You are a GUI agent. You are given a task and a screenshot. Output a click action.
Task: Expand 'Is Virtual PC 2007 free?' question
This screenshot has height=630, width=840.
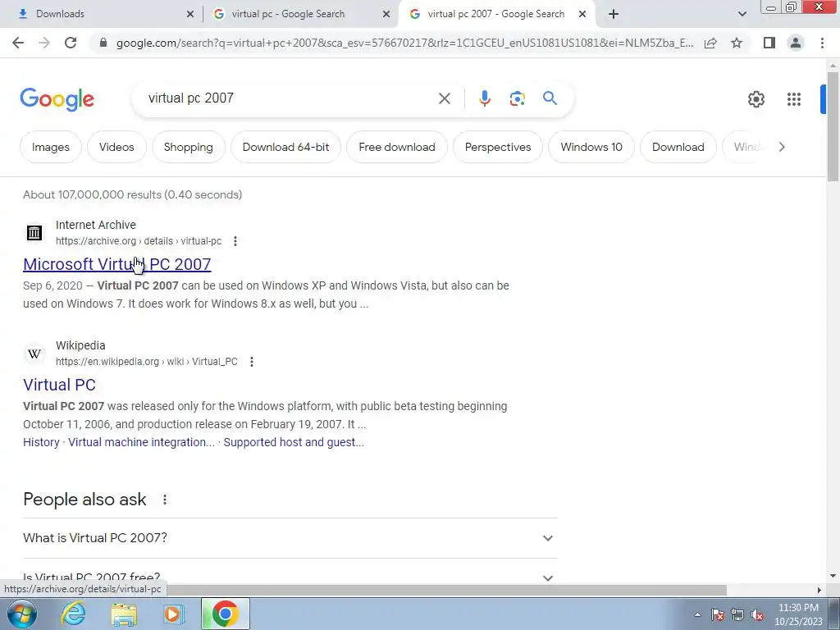point(290,577)
